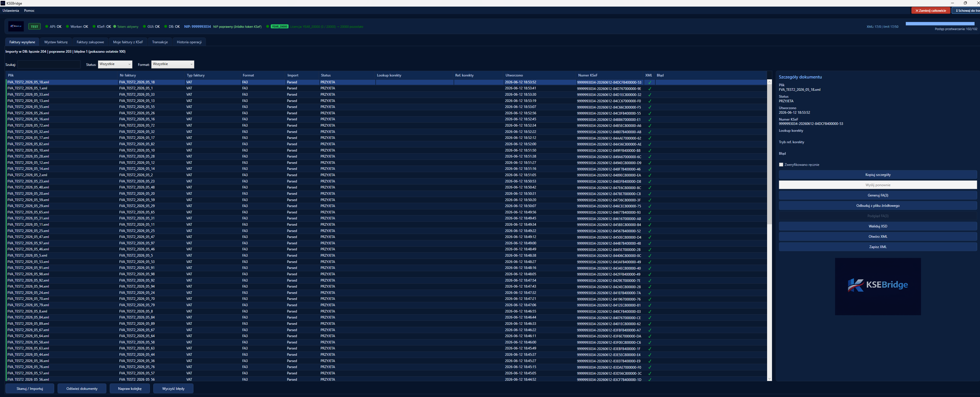980x397 pixels.
Task: Click the green dot before the YEAR_20000 badge
Action: point(267,27)
